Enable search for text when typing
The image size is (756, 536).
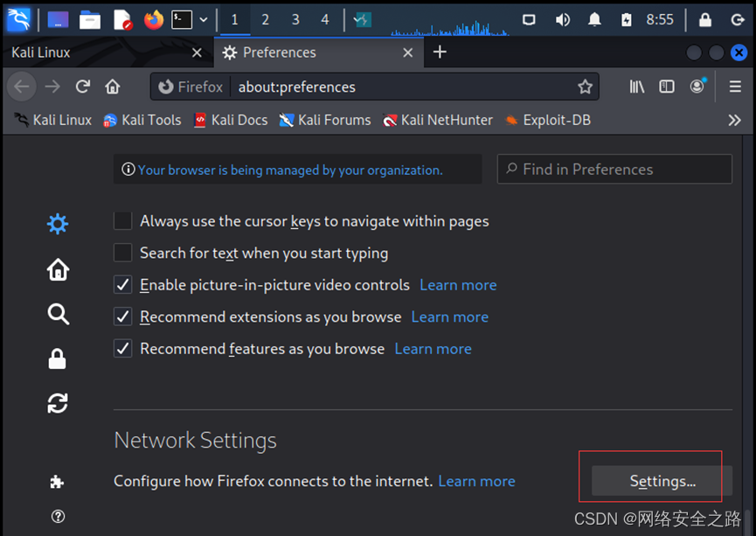click(123, 253)
